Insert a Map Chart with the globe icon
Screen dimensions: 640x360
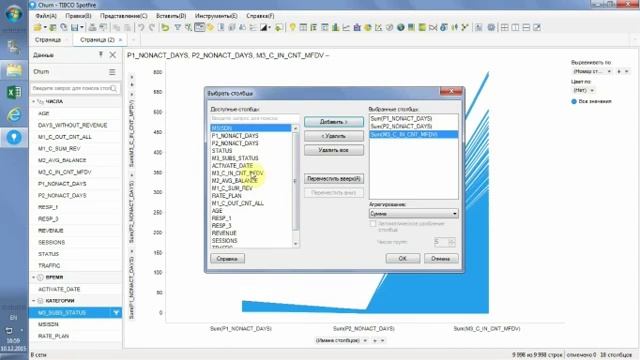(400, 27)
